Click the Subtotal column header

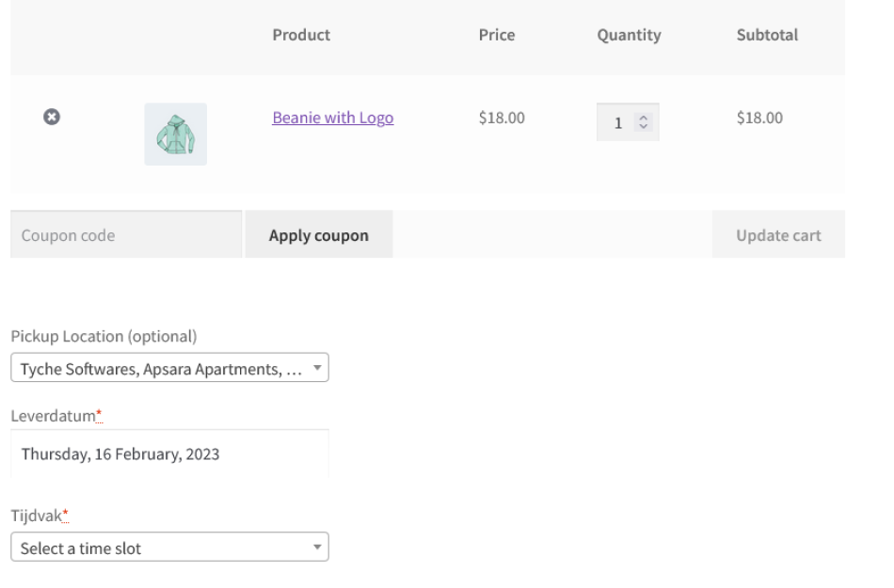tap(767, 35)
